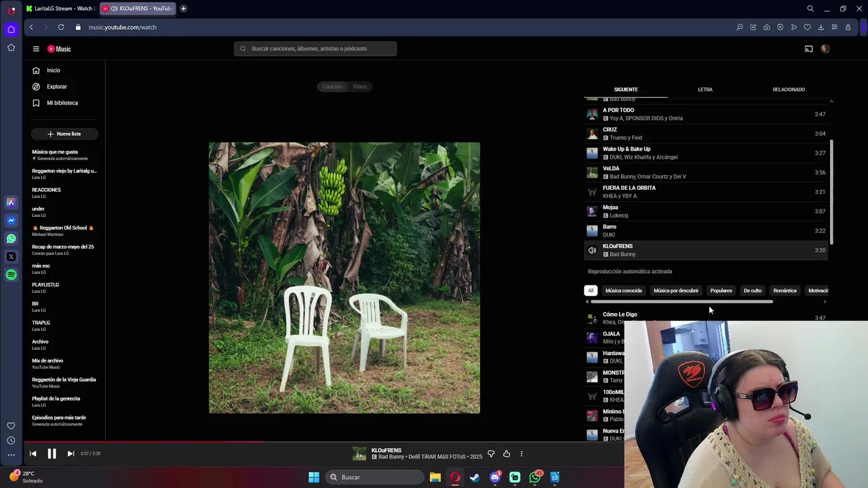Reload the page with refresh icon
The width and height of the screenshot is (868, 488).
[x=61, y=27]
